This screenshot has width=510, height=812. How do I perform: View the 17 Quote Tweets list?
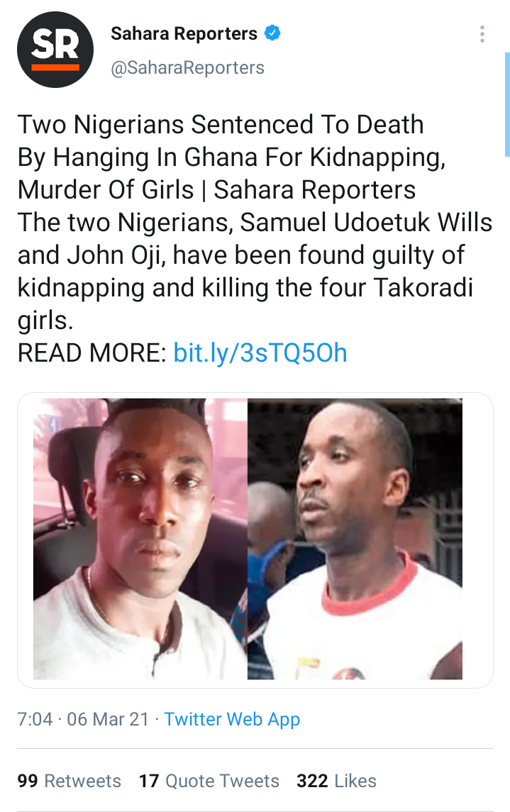(209, 781)
